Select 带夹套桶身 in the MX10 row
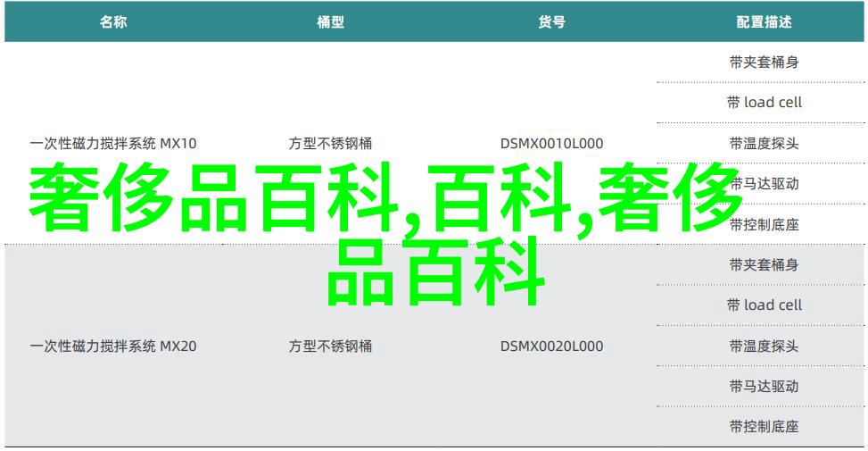 coord(763,62)
